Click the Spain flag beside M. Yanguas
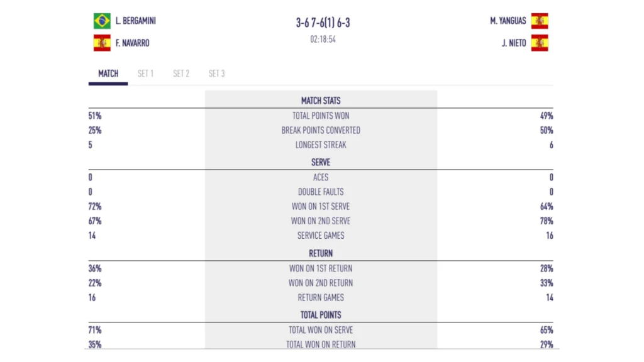Image resolution: width=644 pixels, height=362 pixels. pos(540,21)
